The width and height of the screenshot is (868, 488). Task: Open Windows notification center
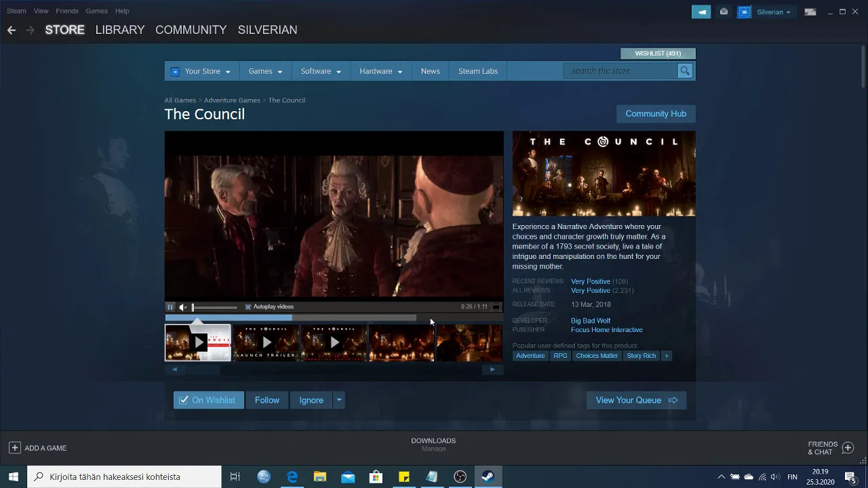click(x=850, y=476)
